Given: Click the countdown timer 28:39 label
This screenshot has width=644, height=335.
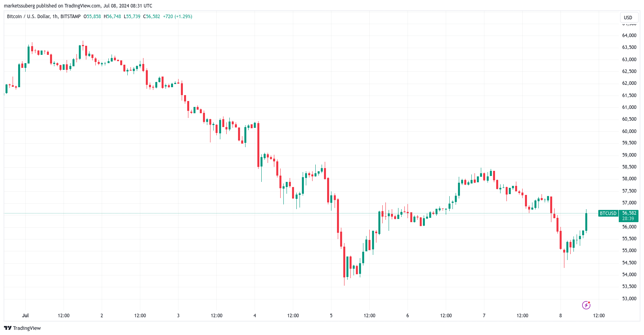Looking at the screenshot, I should [628, 219].
